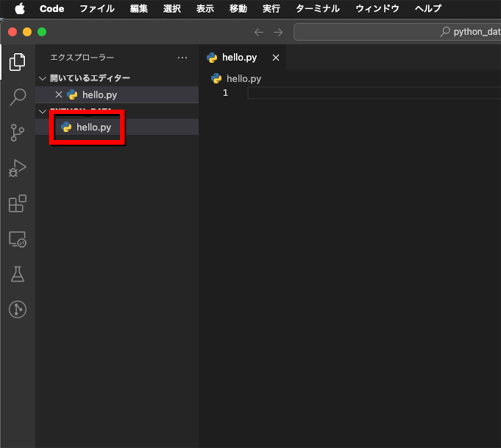Go back with the left arrow

coord(259,32)
